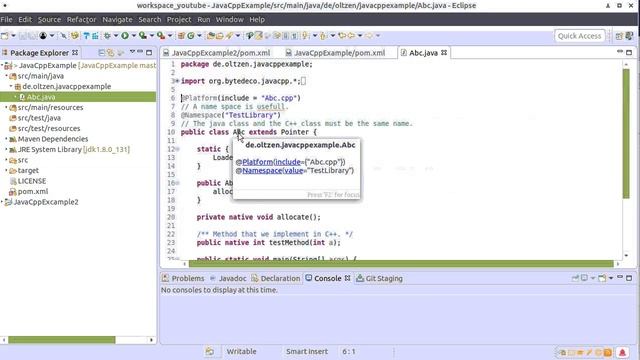This screenshot has width=640, height=360.
Task: Click the green Run toolbar button
Action: click(125, 36)
